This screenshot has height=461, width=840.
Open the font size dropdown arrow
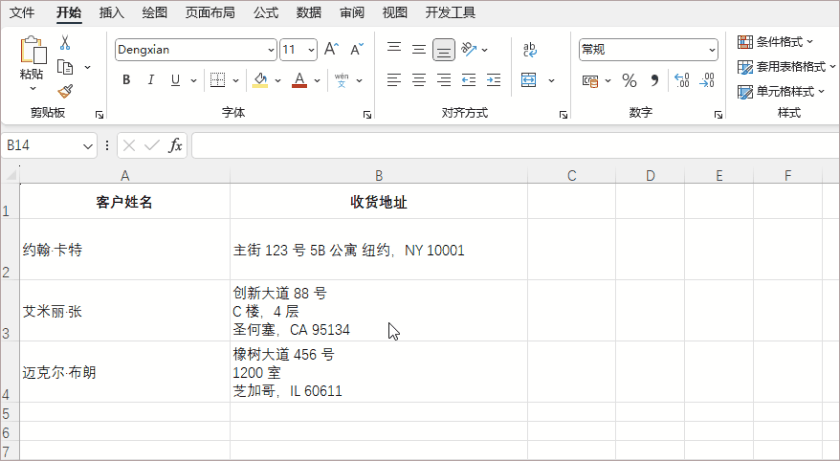[311, 50]
